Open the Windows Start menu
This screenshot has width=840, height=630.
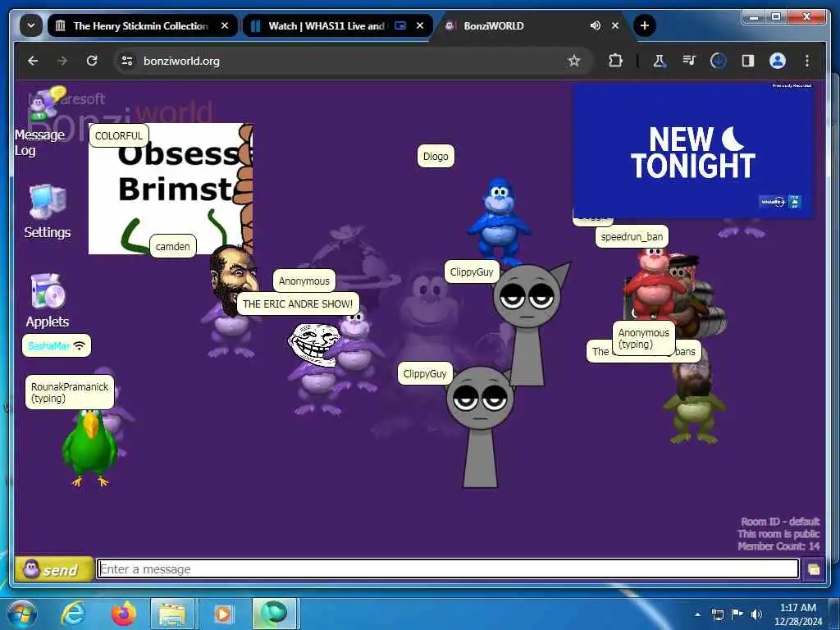(x=21, y=614)
